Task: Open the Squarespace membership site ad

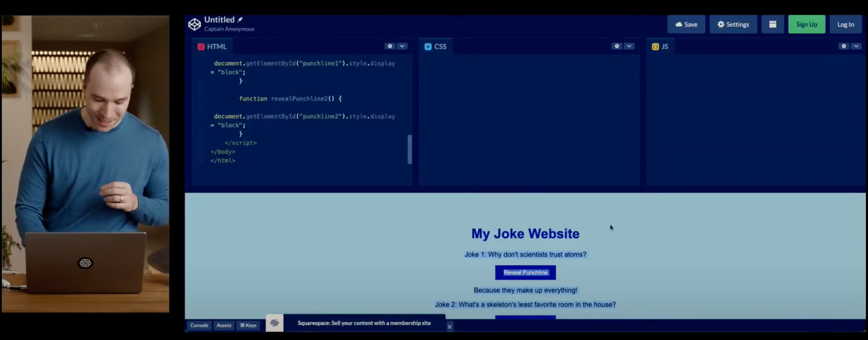Action: [x=364, y=323]
